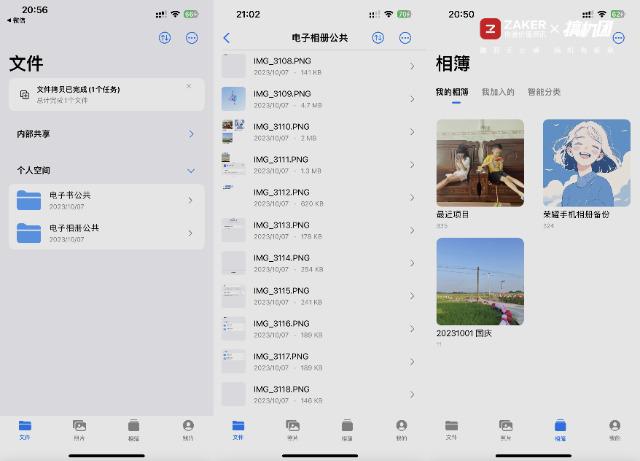Open the 20231001 国庆 album

click(480, 281)
